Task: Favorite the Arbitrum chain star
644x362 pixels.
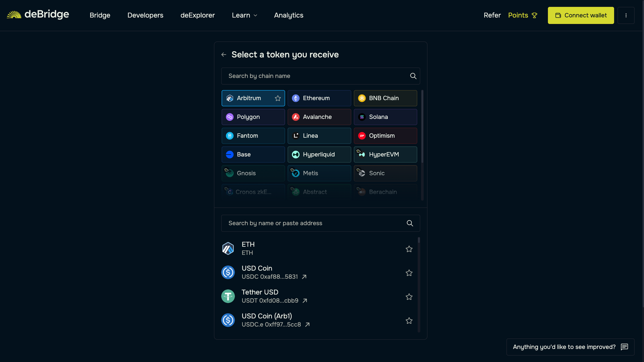Action: [x=277, y=98]
